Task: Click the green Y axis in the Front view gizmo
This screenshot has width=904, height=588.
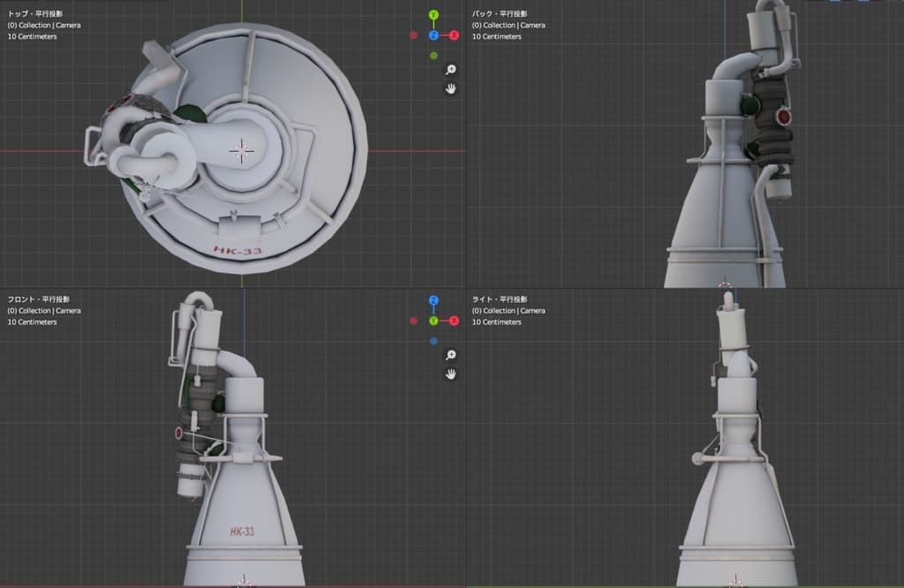Action: point(433,320)
